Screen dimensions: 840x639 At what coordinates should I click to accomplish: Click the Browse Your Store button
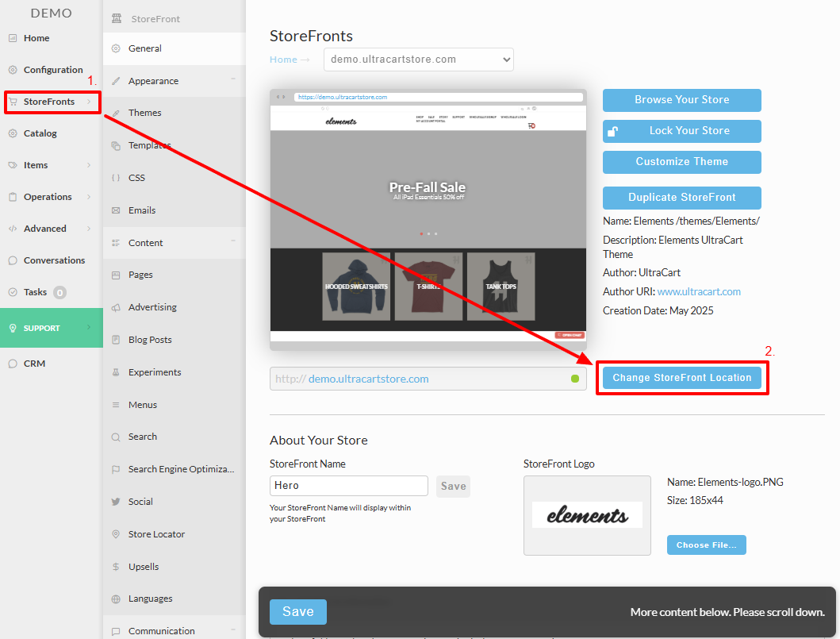pyautogui.click(x=681, y=100)
